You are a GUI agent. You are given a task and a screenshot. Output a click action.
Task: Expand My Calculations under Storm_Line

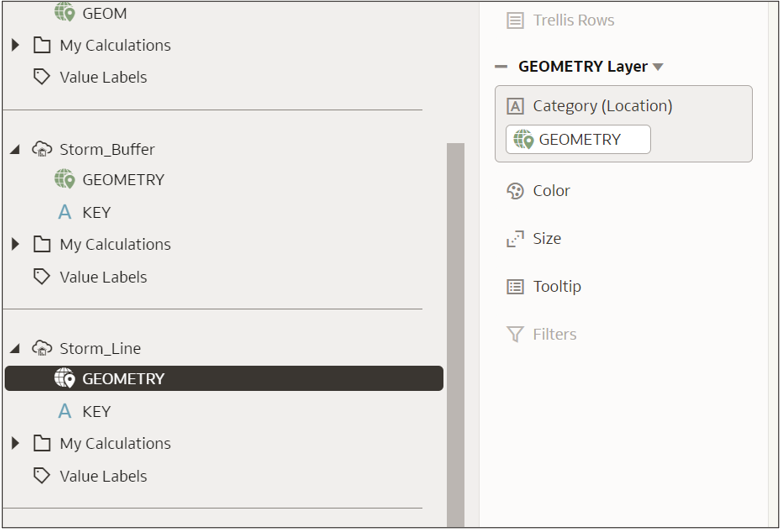[15, 443]
